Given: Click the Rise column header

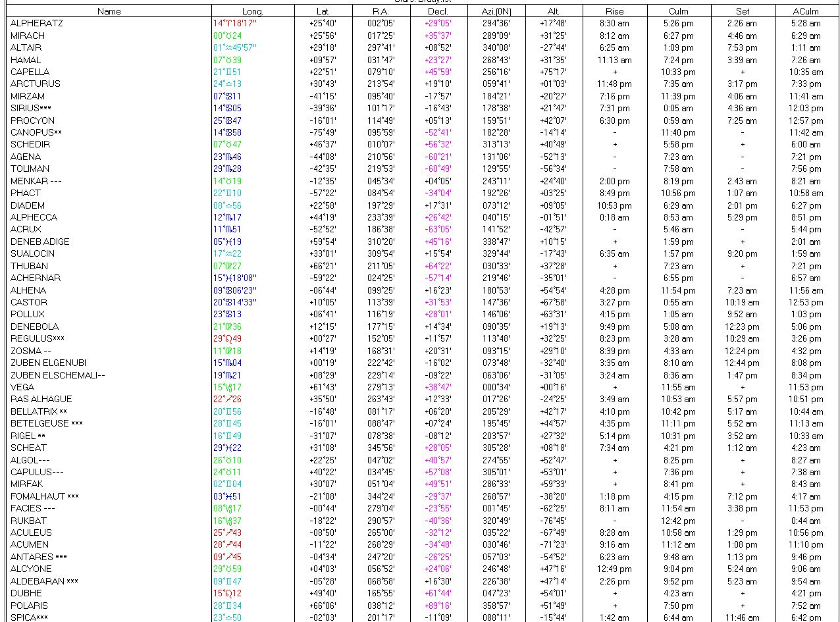Looking at the screenshot, I should [x=615, y=11].
